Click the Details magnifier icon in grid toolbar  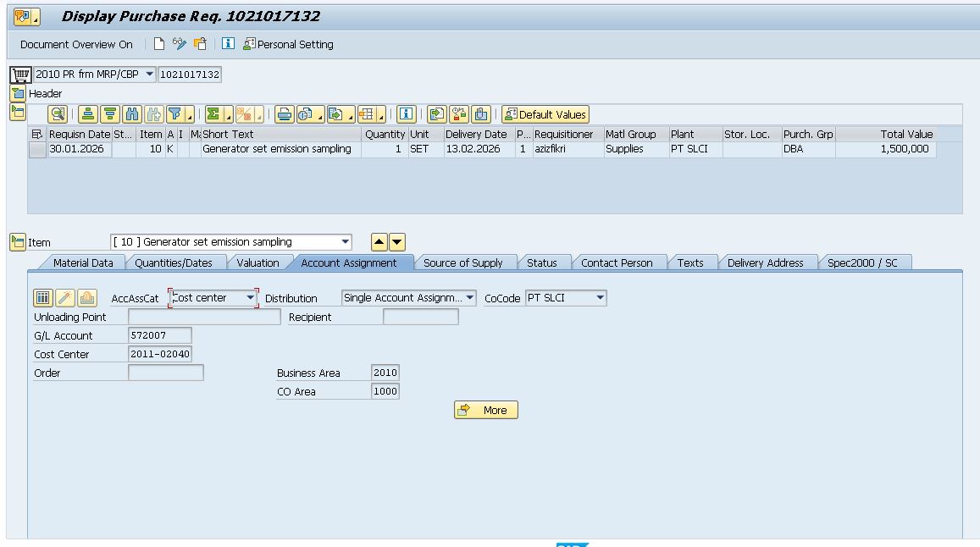point(58,114)
